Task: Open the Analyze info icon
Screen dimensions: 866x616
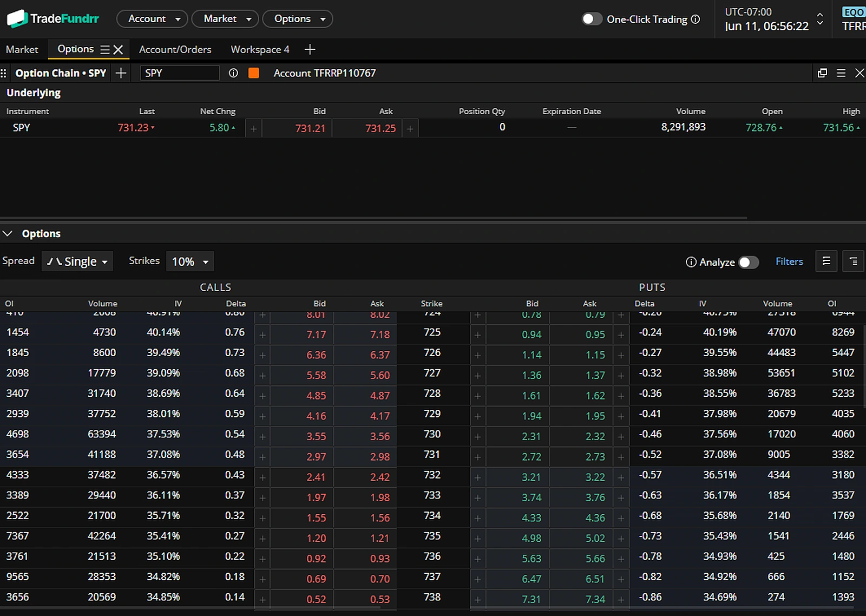Action: click(691, 262)
